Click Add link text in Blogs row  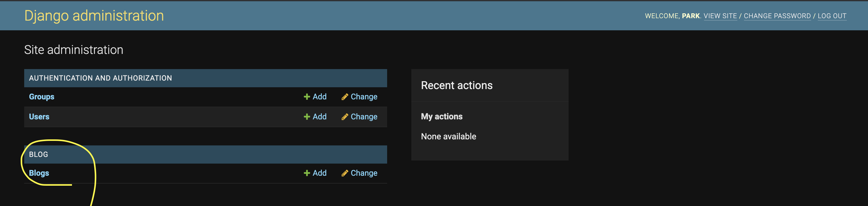(x=319, y=173)
